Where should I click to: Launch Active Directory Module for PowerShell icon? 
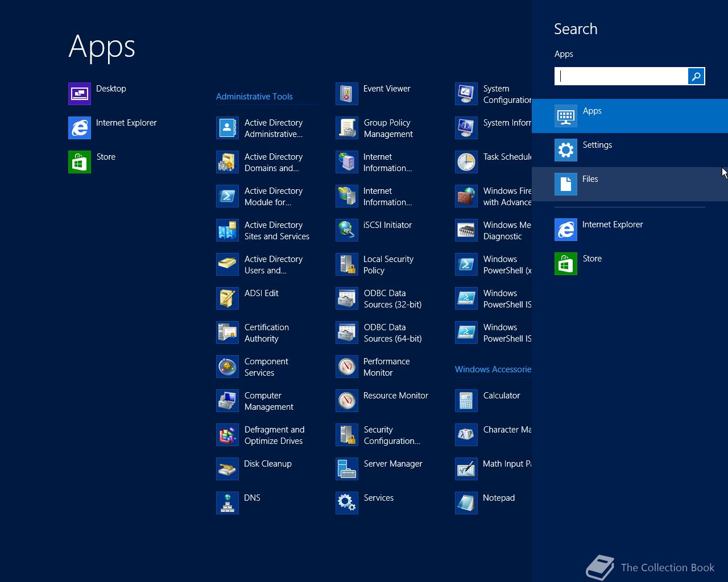click(227, 196)
